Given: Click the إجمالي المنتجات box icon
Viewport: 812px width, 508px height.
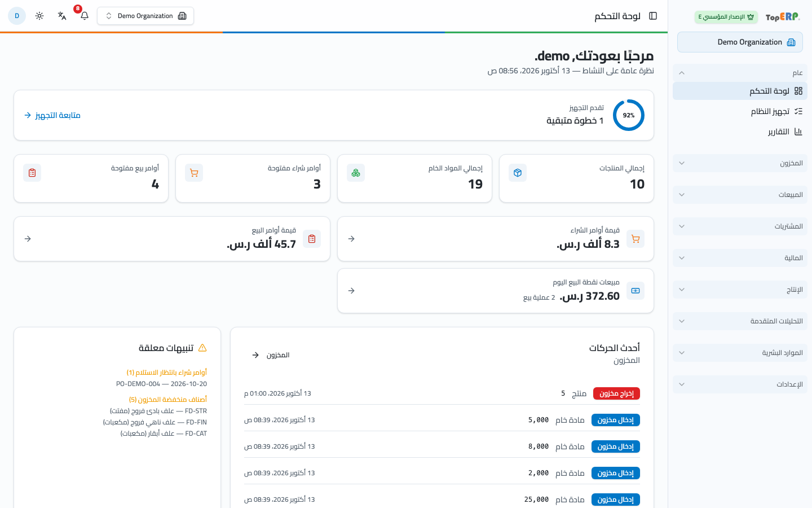Looking at the screenshot, I should 518,173.
